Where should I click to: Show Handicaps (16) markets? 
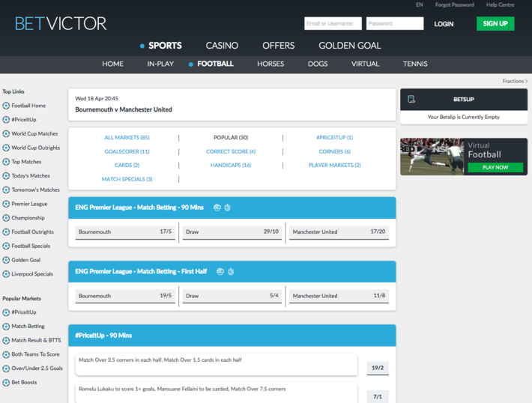coord(231,166)
